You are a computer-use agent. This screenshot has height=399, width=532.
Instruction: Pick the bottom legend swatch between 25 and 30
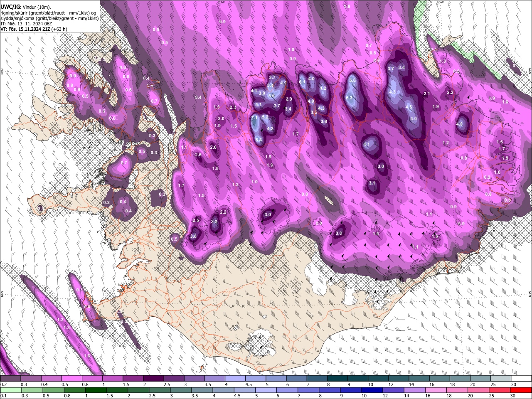500,390
